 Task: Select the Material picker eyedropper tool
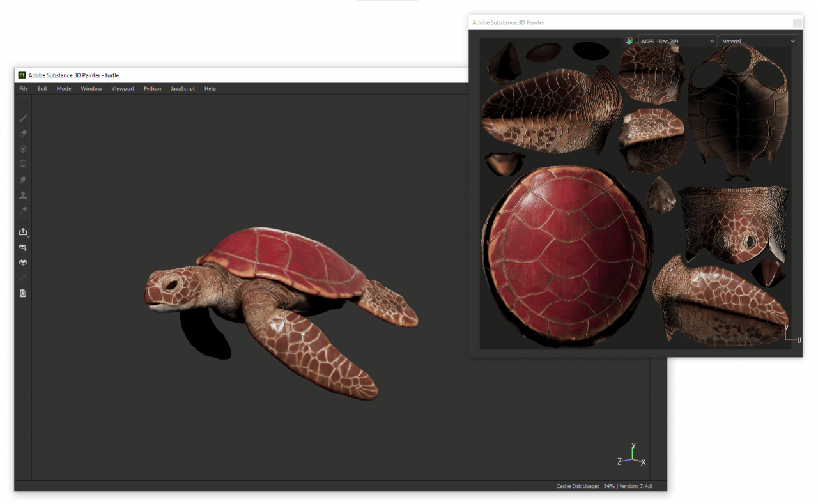[23, 211]
